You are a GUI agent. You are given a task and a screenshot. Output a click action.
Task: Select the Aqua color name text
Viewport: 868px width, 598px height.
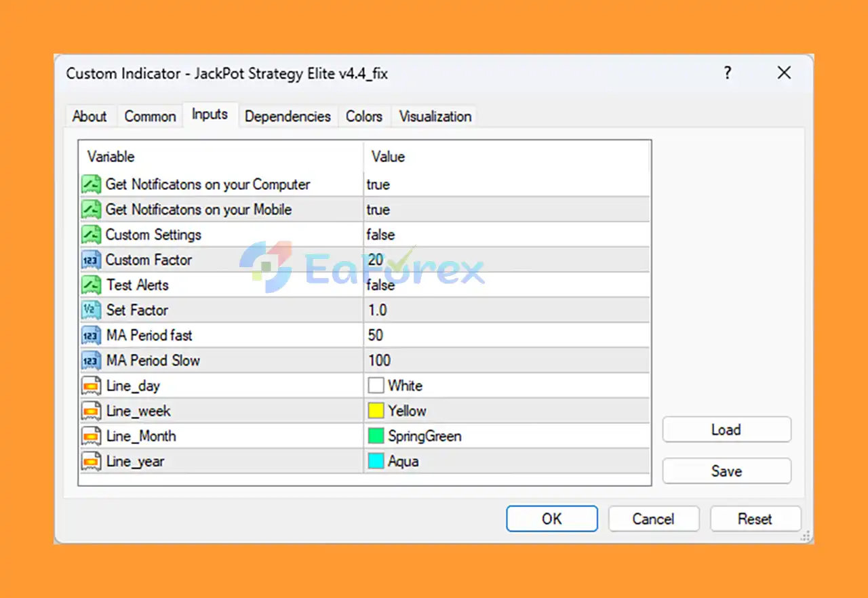point(403,461)
